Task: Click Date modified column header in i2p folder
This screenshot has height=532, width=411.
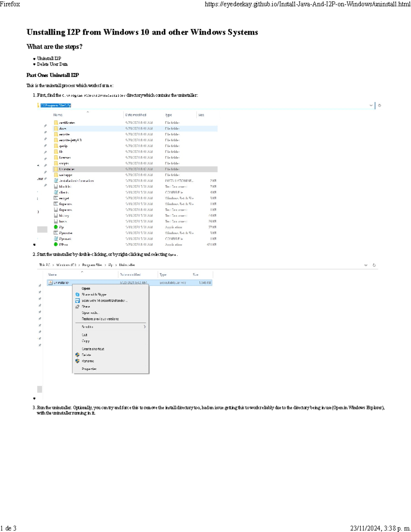Action: [x=136, y=115]
